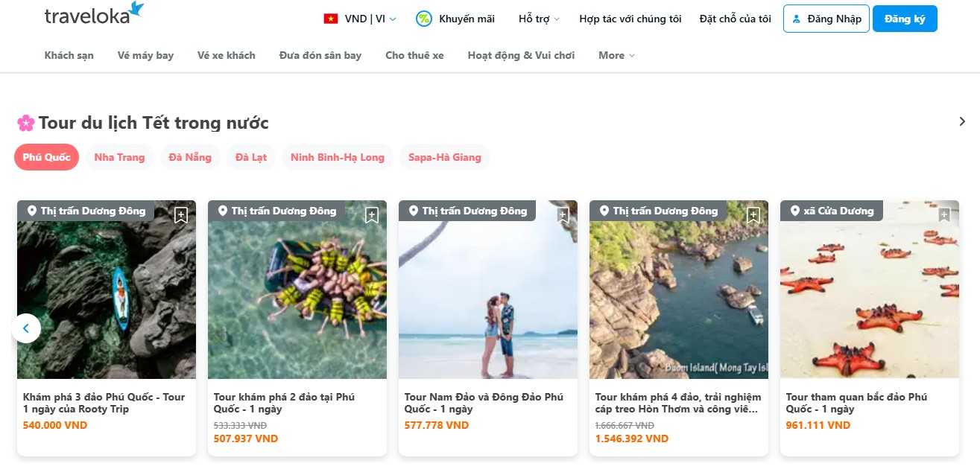Select the Đà Nẵng destination tab
This screenshot has width=980, height=472.
coord(190,157)
